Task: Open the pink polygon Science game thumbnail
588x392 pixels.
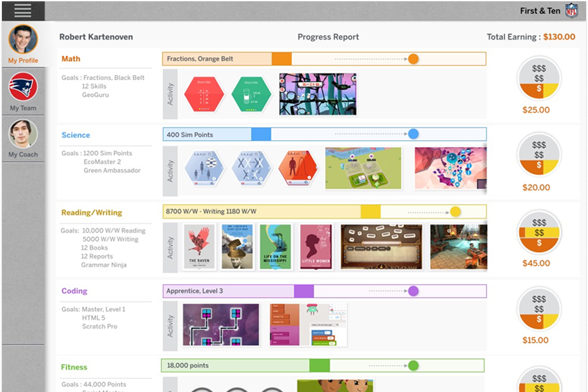Action: click(x=450, y=168)
